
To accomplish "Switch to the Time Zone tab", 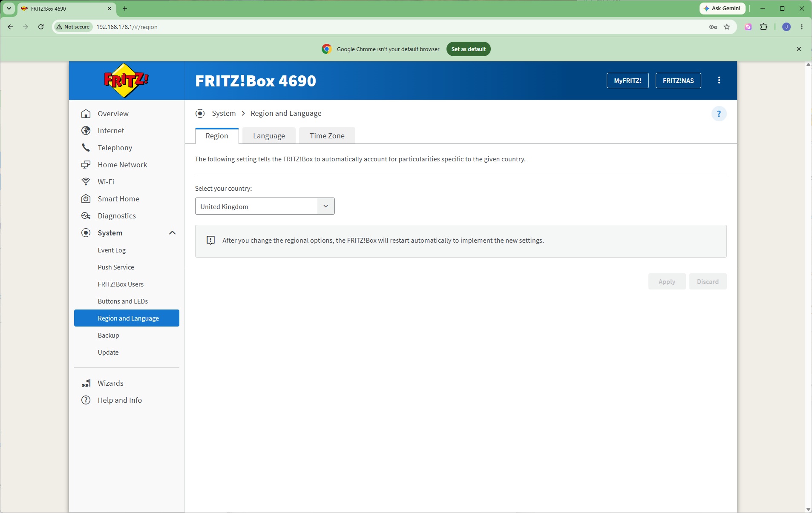I will (327, 136).
